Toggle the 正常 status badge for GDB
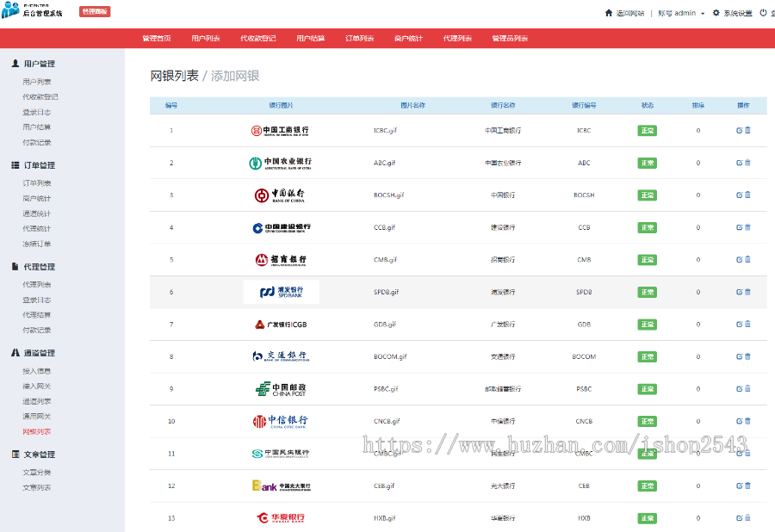This screenshot has width=775, height=532. pyautogui.click(x=647, y=325)
